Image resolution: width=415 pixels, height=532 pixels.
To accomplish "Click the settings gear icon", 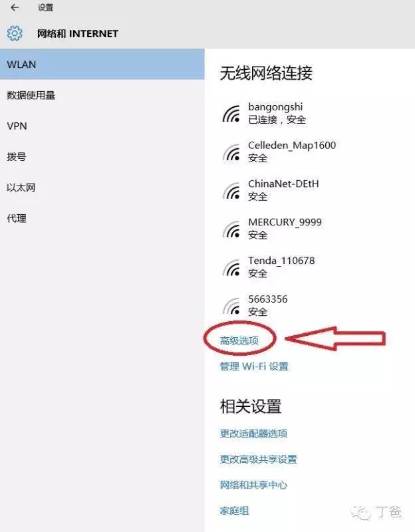I will [x=15, y=33].
